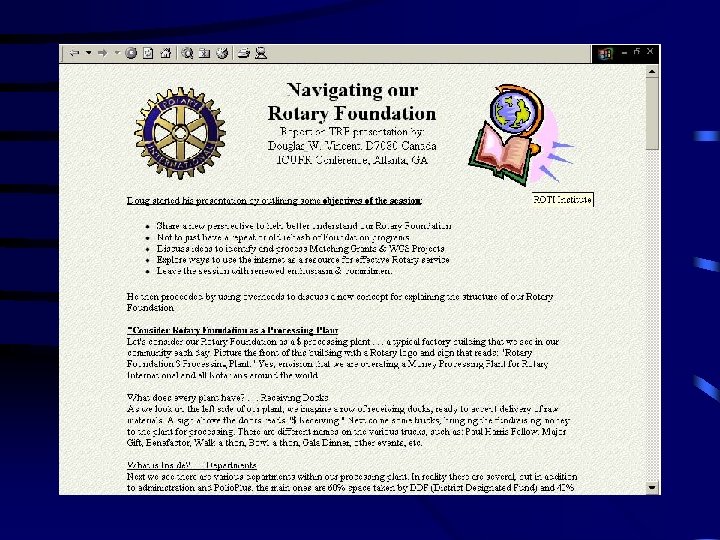
Task: Click the "What is Inside? ... Departments" heading
Action: click(191, 465)
